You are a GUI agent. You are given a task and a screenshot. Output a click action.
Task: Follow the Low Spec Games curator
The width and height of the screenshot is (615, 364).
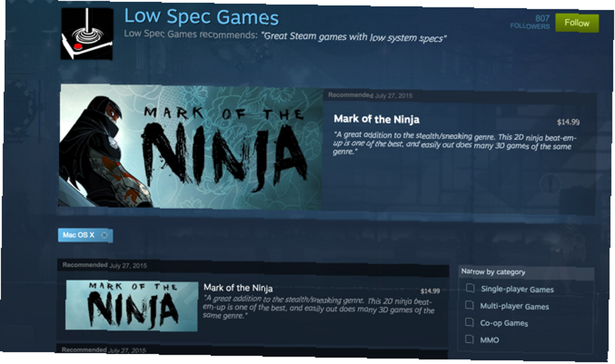(x=577, y=23)
